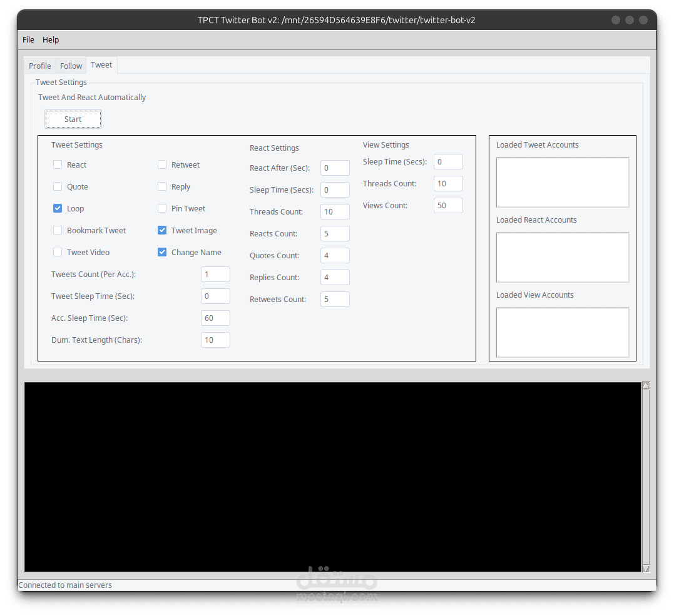Screen dimensions: 674x616
Task: Enable the Reply checkbox
Action: (162, 186)
